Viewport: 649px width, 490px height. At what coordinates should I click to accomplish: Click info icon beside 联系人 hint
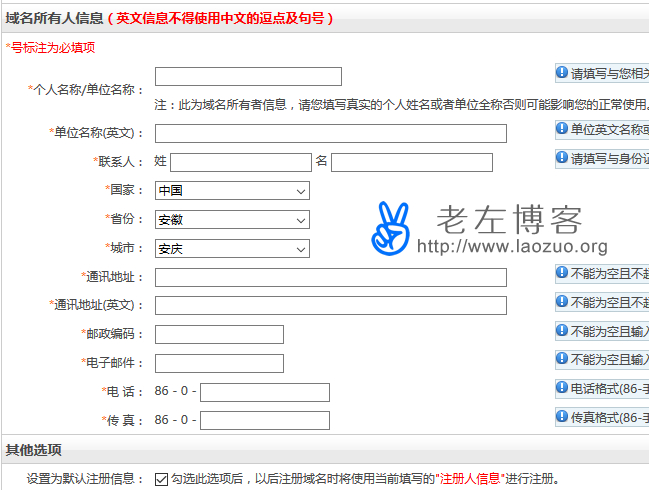tap(562, 158)
